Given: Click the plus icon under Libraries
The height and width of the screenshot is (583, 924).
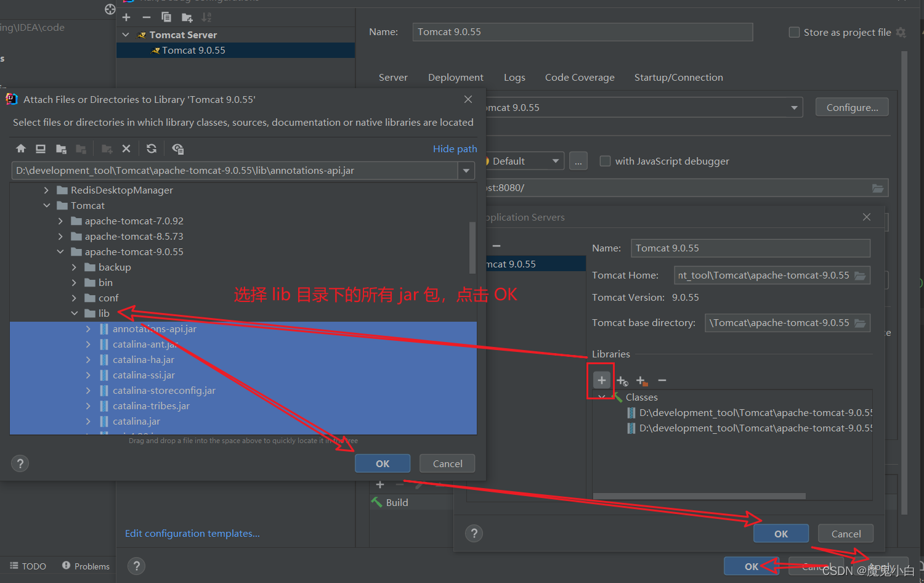Looking at the screenshot, I should tap(602, 380).
